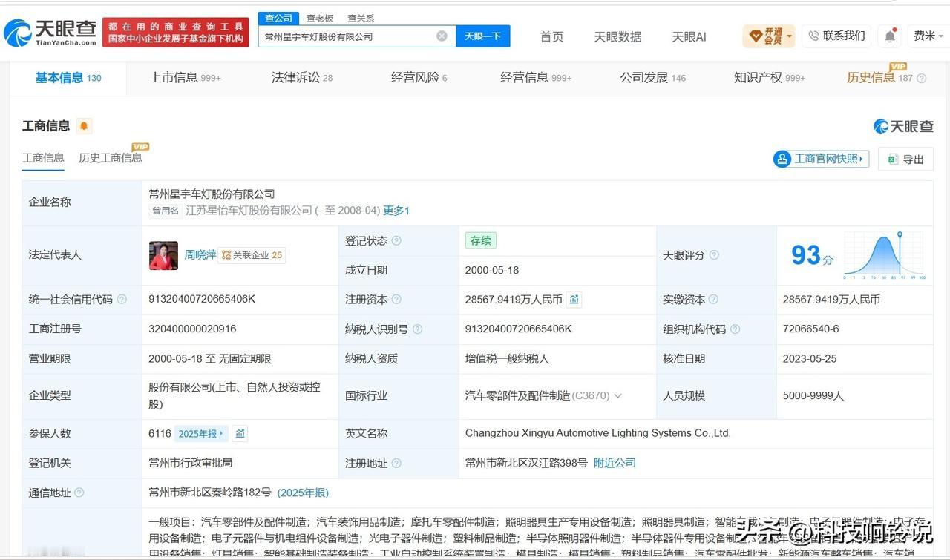
Task: Click the 存续 registration status tag
Action: [x=481, y=240]
